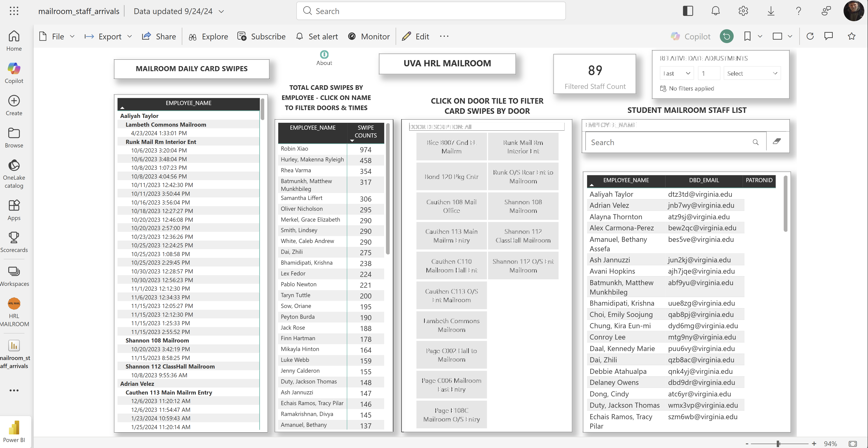Open the Create page
The width and height of the screenshot is (868, 448).
14,105
